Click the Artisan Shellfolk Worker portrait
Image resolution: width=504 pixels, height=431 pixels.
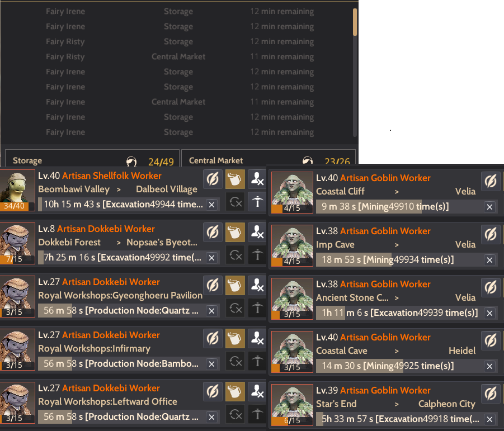pyautogui.click(x=17, y=191)
